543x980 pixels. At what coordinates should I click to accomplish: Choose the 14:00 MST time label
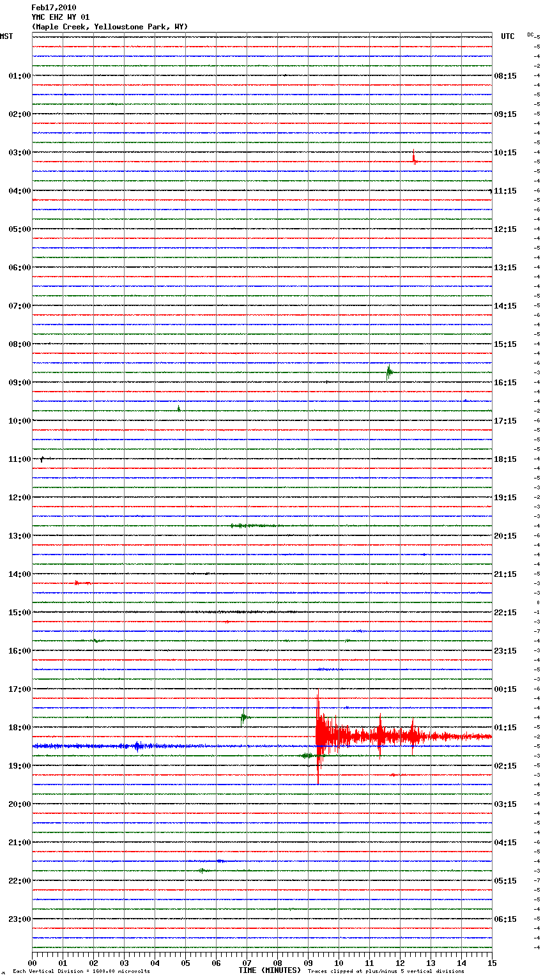pyautogui.click(x=20, y=574)
